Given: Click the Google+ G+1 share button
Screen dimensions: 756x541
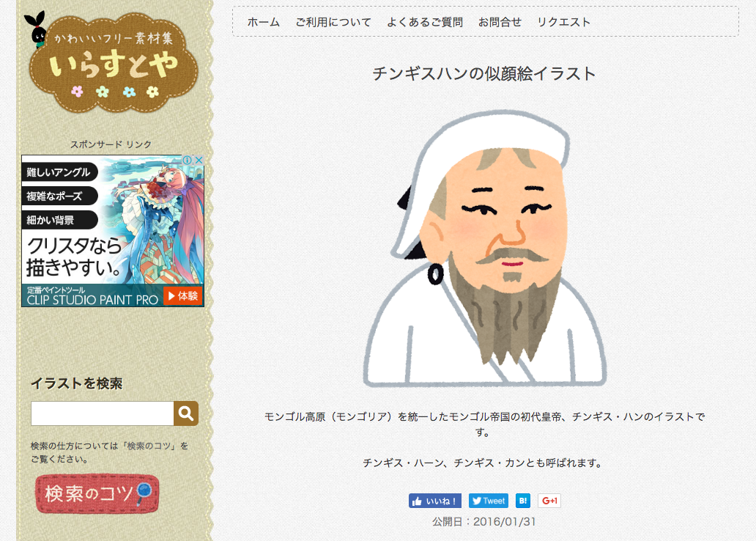Looking at the screenshot, I should (x=549, y=501).
